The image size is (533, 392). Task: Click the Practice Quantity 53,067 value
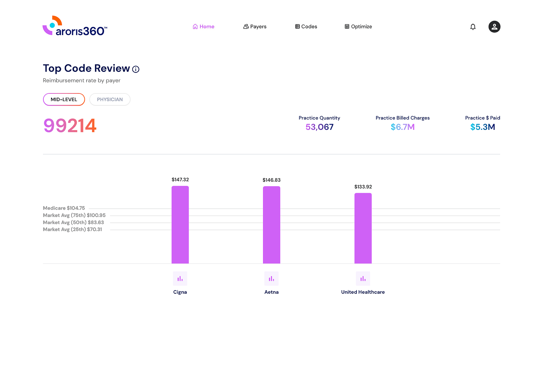(x=319, y=127)
